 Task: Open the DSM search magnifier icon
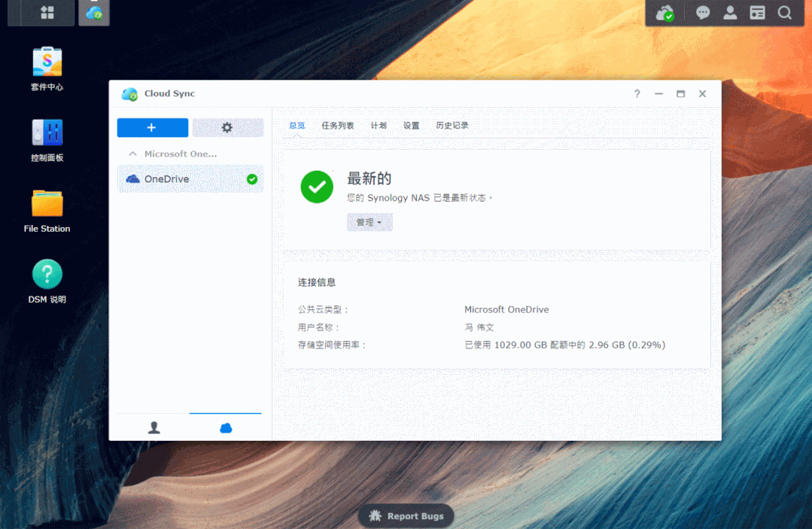point(784,13)
